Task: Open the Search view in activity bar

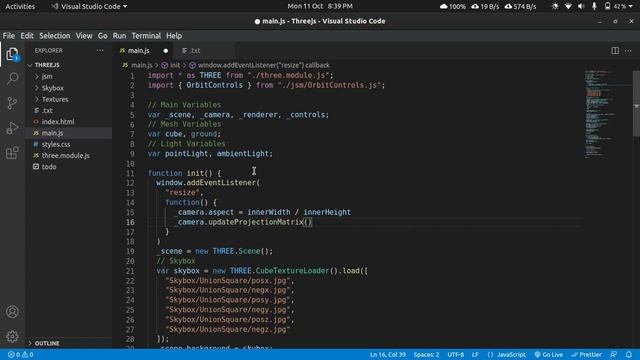Action: 12,78
